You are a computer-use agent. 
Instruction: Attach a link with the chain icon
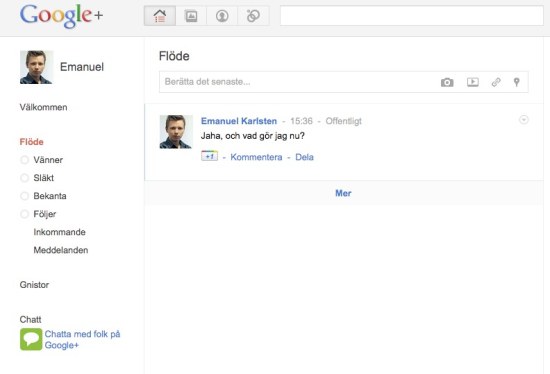click(x=496, y=82)
